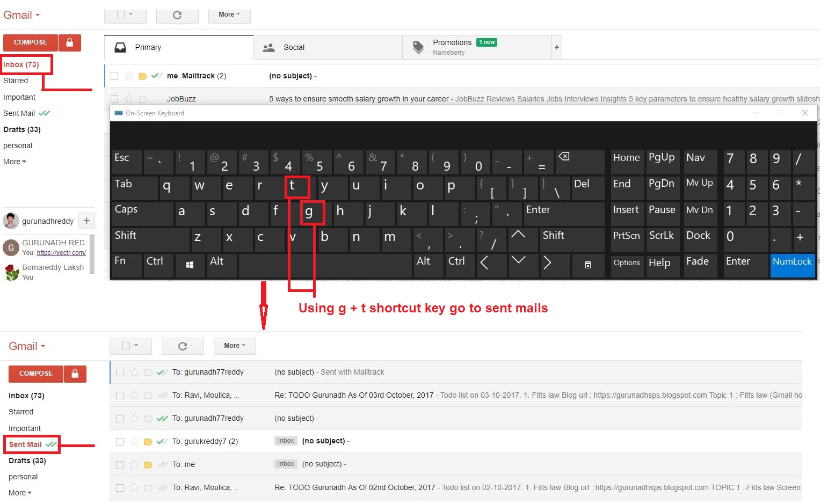The height and width of the screenshot is (504, 828).
Task: Click the lock icon next to Compose
Action: point(70,42)
